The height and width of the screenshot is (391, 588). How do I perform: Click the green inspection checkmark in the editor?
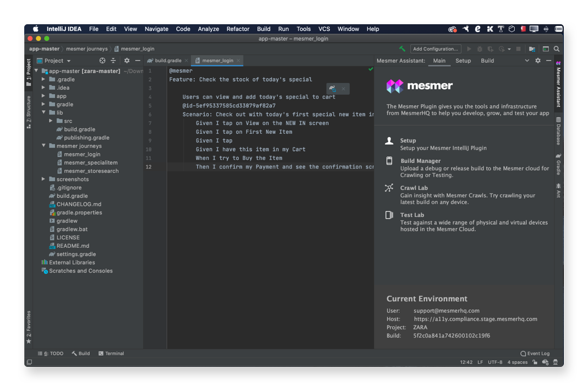pos(371,69)
